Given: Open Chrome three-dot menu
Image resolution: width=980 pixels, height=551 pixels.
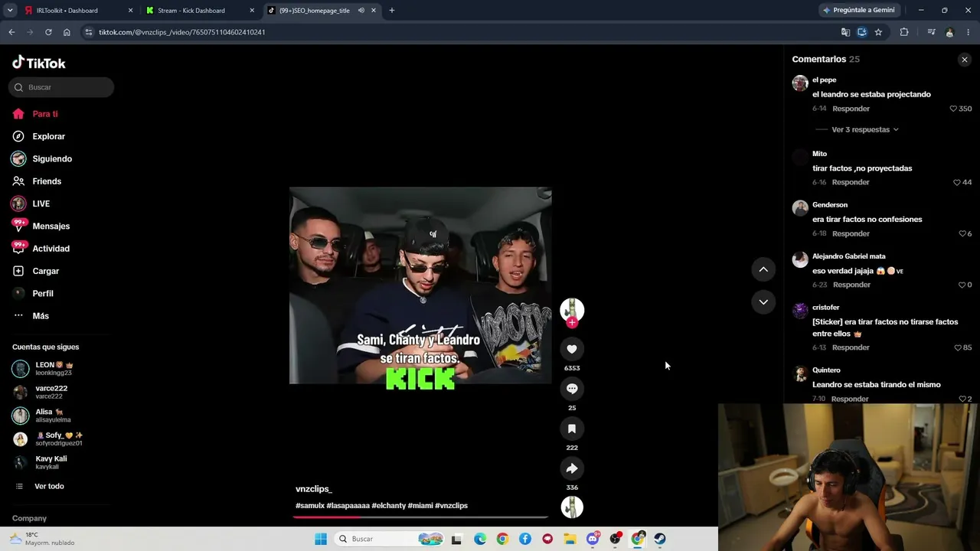Looking at the screenshot, I should point(969,32).
